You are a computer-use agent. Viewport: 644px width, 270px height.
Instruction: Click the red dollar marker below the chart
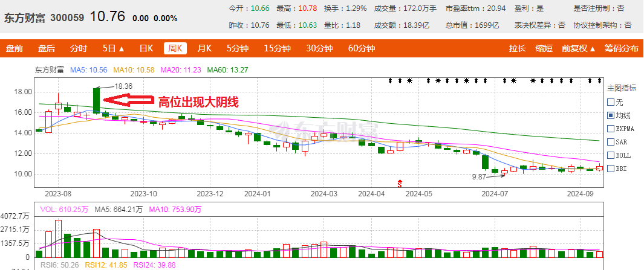pos(399,182)
